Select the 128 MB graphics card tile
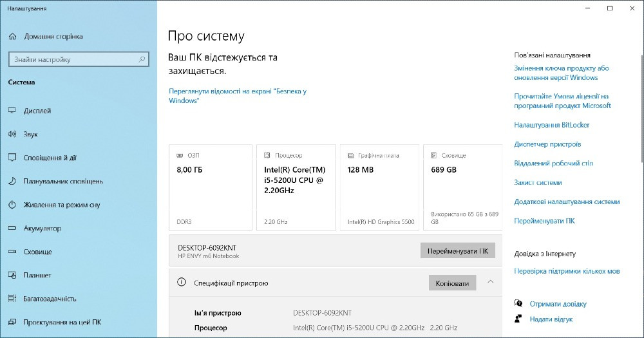The width and height of the screenshot is (644, 338). [379, 188]
